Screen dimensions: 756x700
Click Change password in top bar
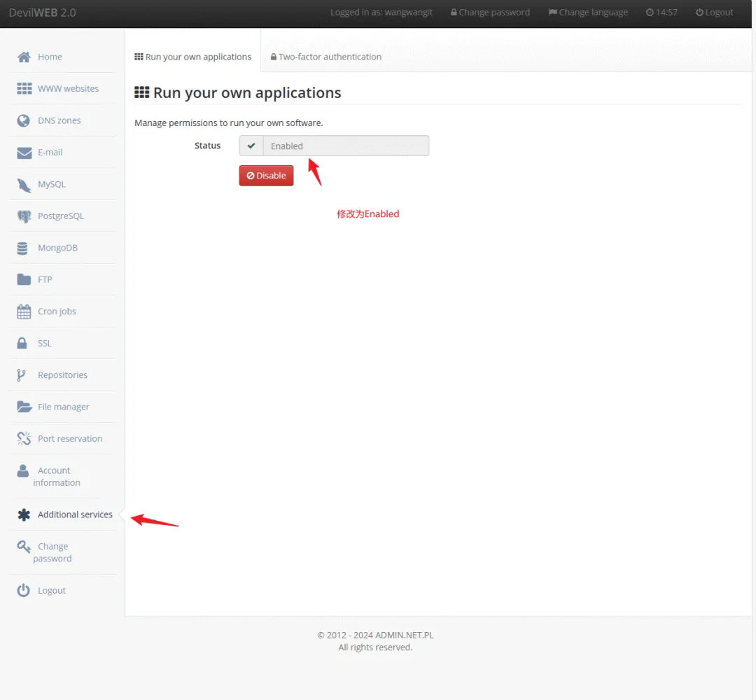490,13
